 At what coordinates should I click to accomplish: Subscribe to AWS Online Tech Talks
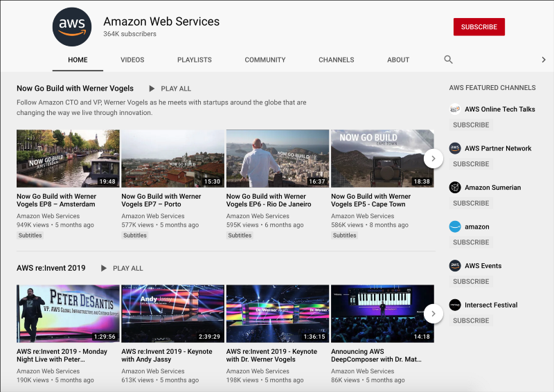471,125
